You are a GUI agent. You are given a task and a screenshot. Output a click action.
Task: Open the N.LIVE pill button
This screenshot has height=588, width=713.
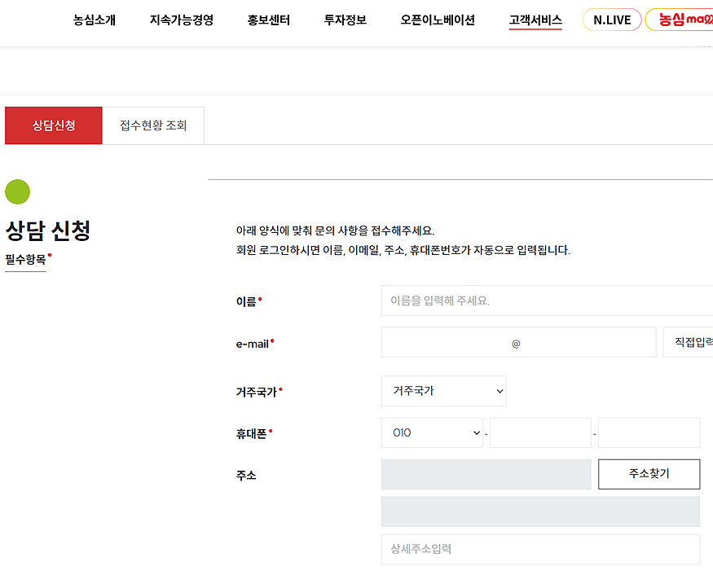point(612,20)
